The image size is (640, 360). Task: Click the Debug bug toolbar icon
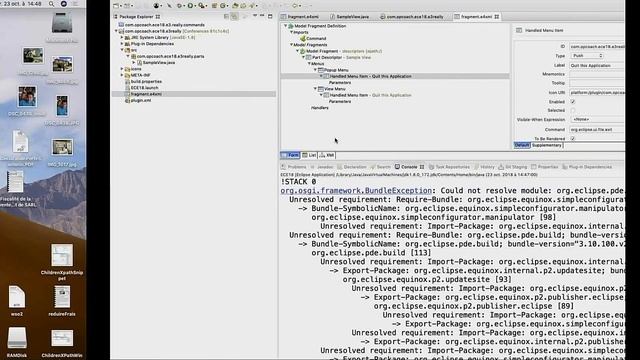179,6
